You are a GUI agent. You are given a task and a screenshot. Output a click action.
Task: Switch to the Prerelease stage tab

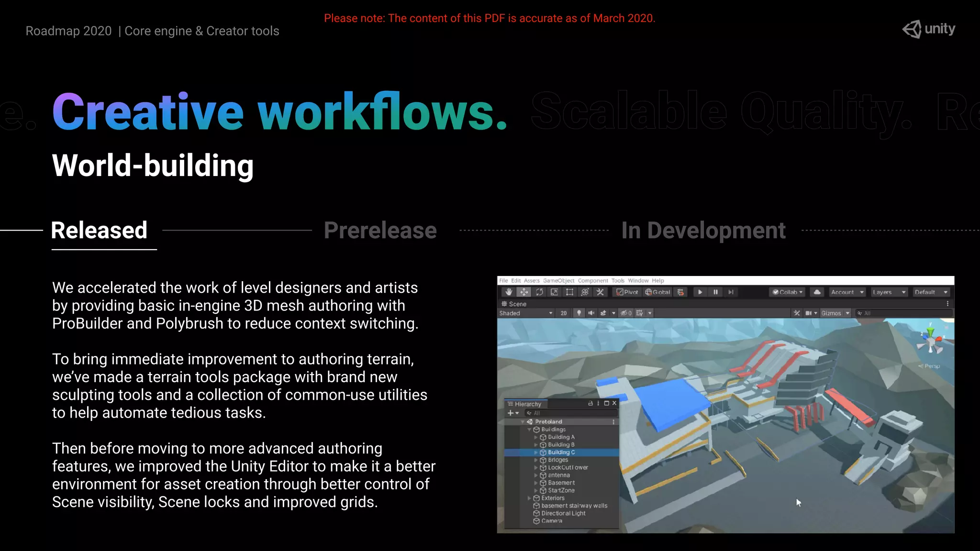380,231
